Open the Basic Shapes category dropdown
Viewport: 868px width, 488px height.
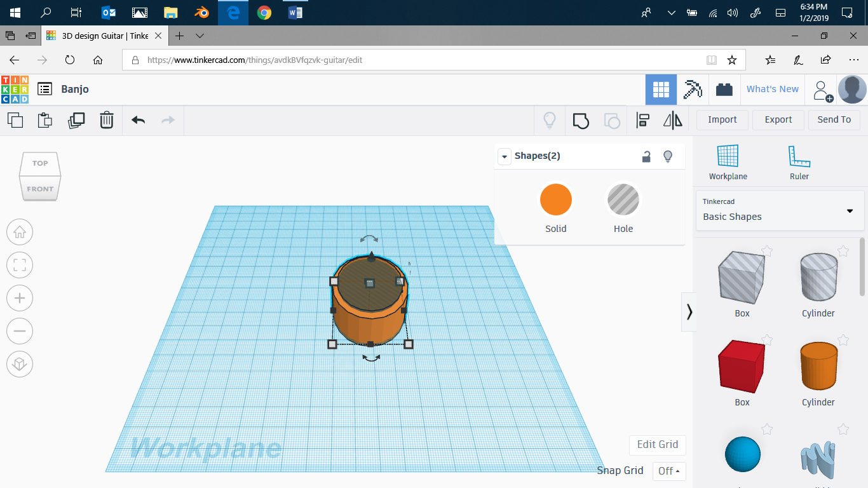point(780,210)
